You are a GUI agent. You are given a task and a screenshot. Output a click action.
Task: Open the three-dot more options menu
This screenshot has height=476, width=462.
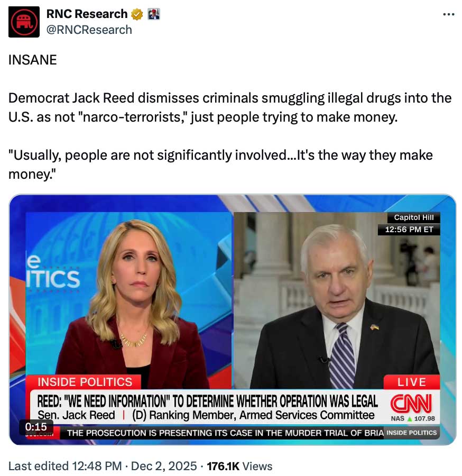[448, 14]
